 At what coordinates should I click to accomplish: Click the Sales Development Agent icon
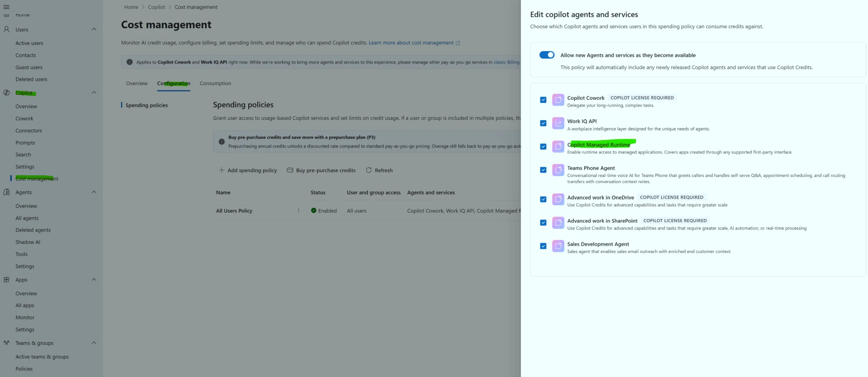(x=558, y=246)
